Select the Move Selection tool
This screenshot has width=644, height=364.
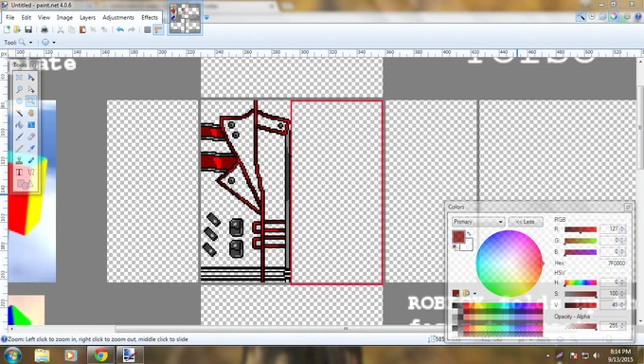(31, 89)
